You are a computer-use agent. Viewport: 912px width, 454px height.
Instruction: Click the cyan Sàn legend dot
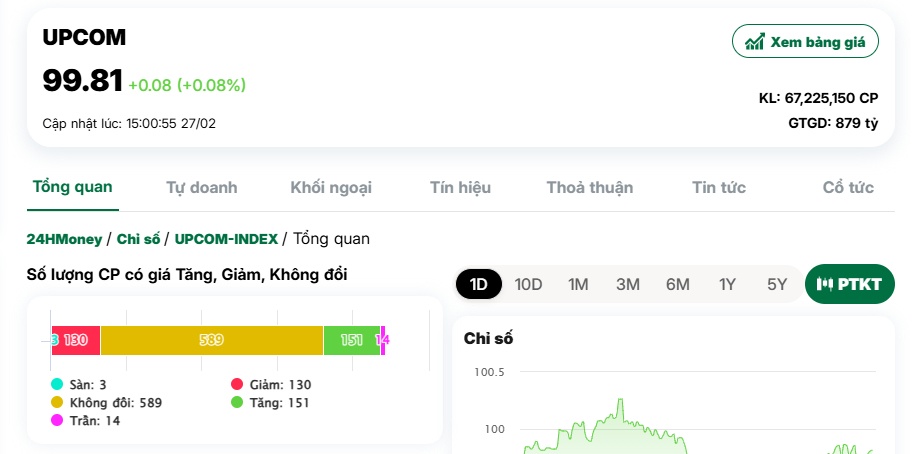tap(57, 384)
